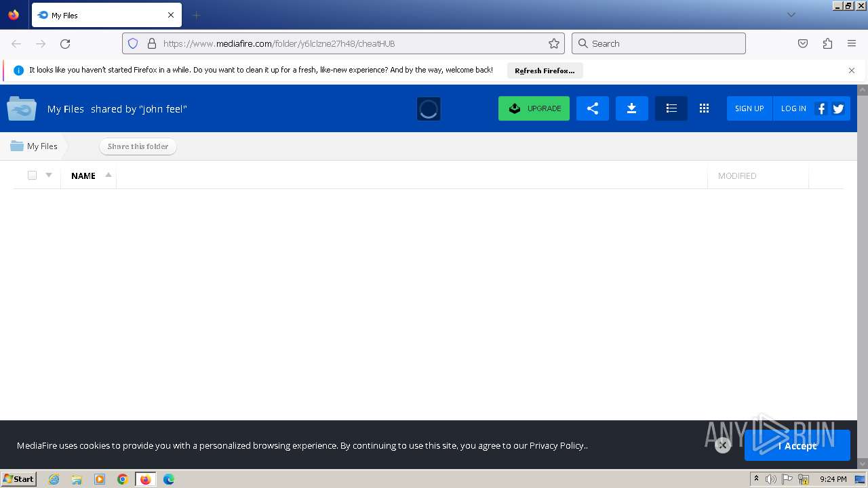Log in with Facebook icon
This screenshot has width=868, height=488.
[x=821, y=108]
